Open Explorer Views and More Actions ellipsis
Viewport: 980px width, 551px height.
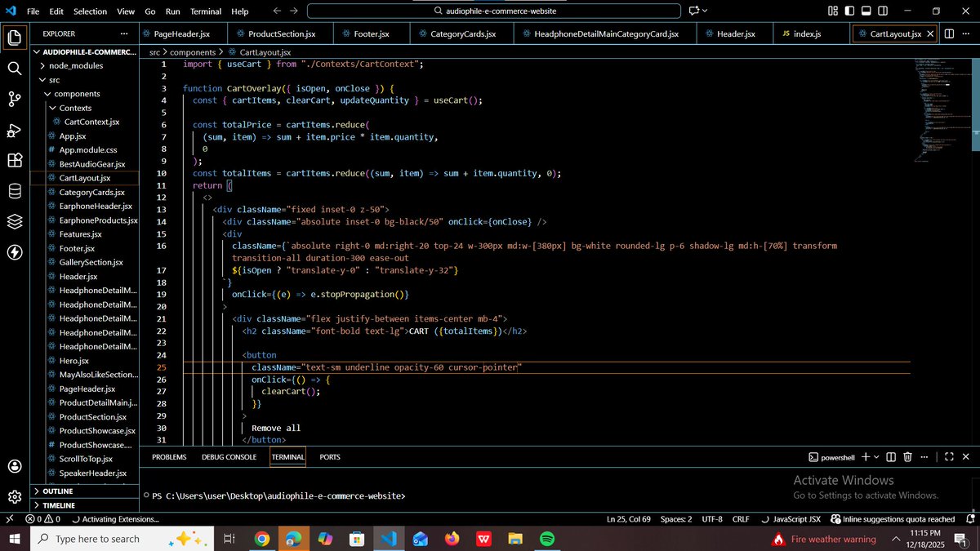(124, 33)
